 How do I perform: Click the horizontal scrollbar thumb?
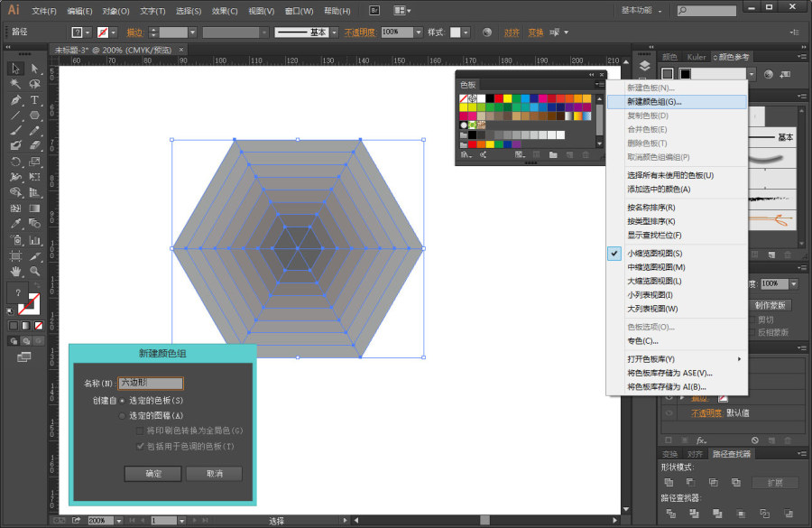[x=484, y=520]
